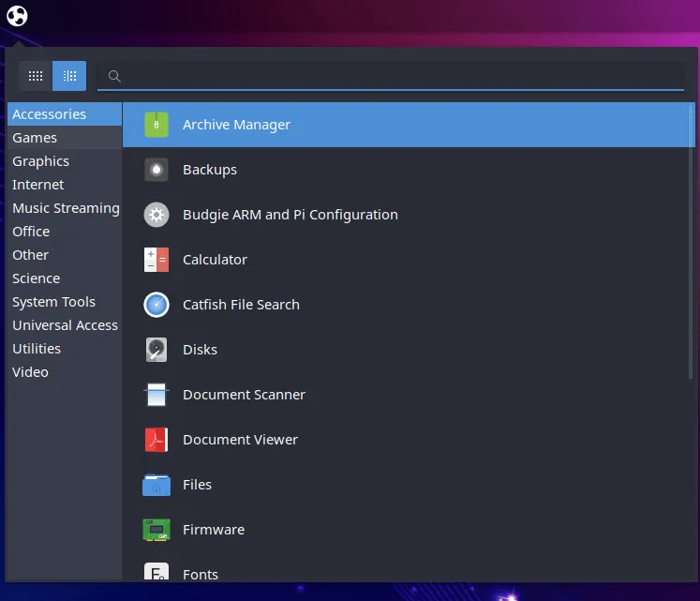Open the Internet category
This screenshot has height=601, width=700.
click(x=37, y=185)
